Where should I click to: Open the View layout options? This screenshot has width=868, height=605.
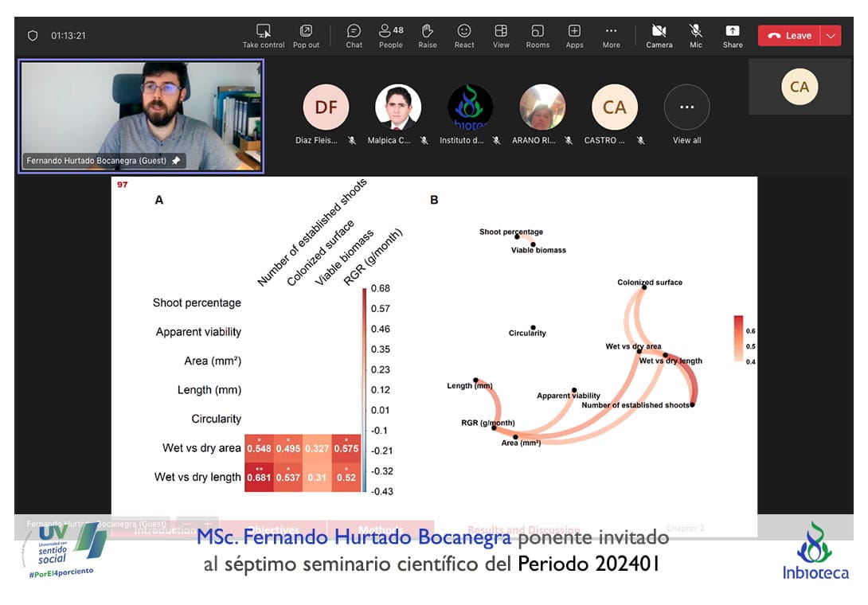coord(501,35)
